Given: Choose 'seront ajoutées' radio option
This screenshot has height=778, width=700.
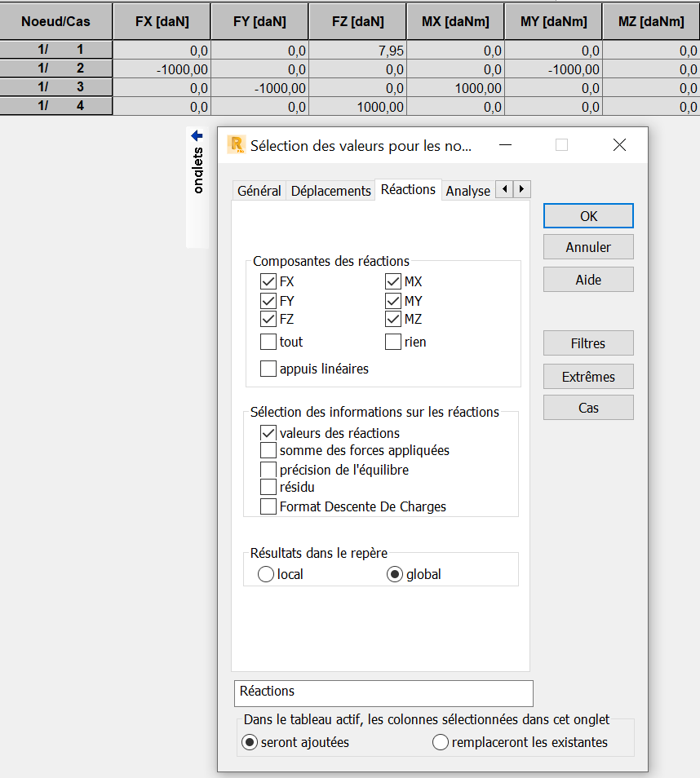Looking at the screenshot, I should point(249,742).
